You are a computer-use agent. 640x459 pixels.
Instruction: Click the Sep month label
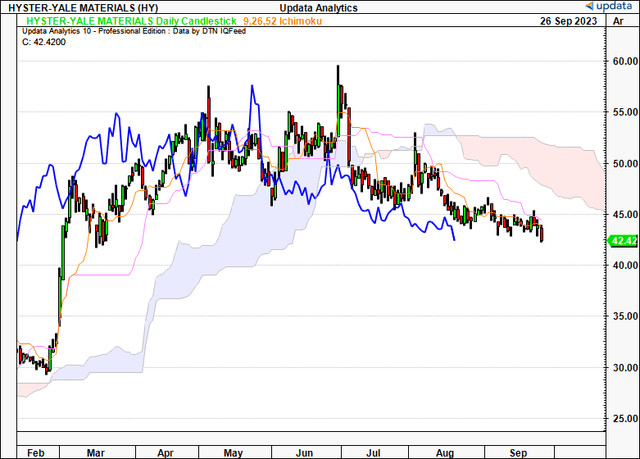click(x=518, y=453)
